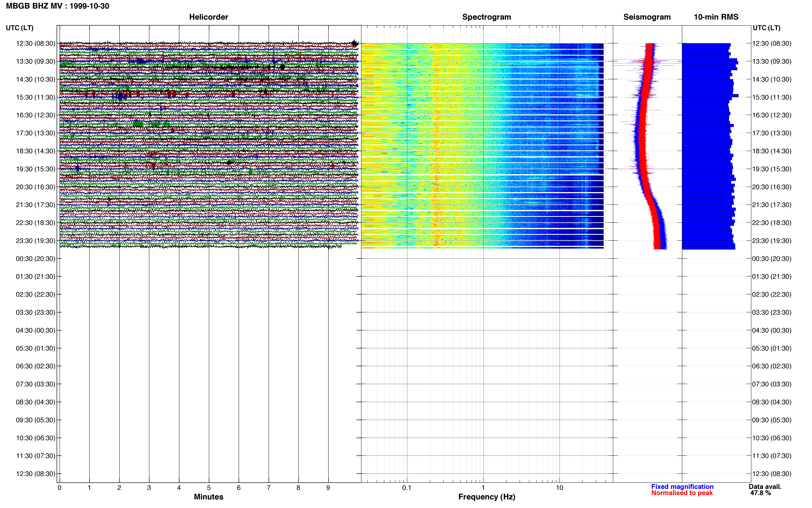
Task: Click the 0 tick on the Minutes axis
Action: [x=59, y=487]
